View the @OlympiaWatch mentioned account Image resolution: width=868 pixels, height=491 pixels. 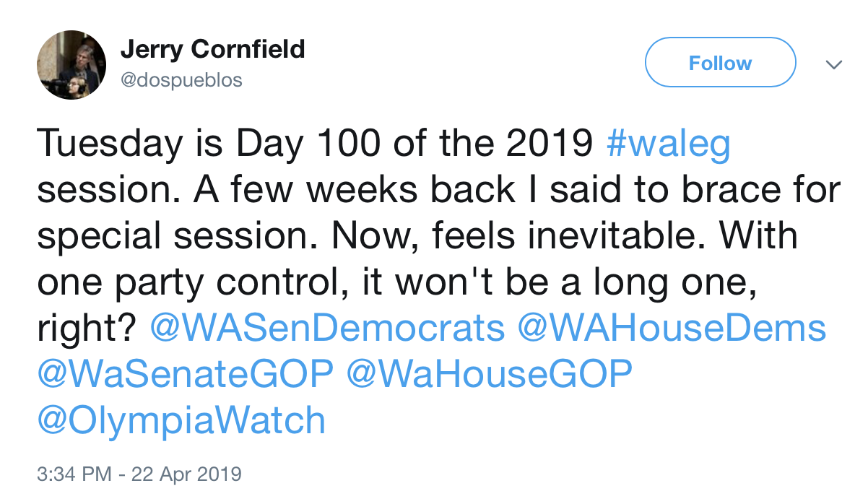pyautogui.click(x=181, y=420)
